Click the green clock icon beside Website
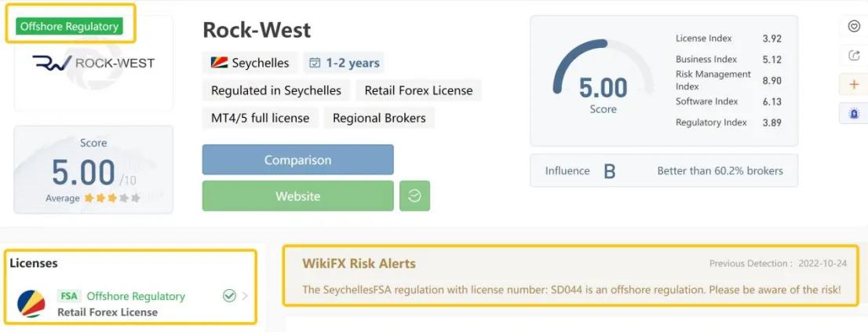This screenshot has width=868, height=333. [414, 196]
